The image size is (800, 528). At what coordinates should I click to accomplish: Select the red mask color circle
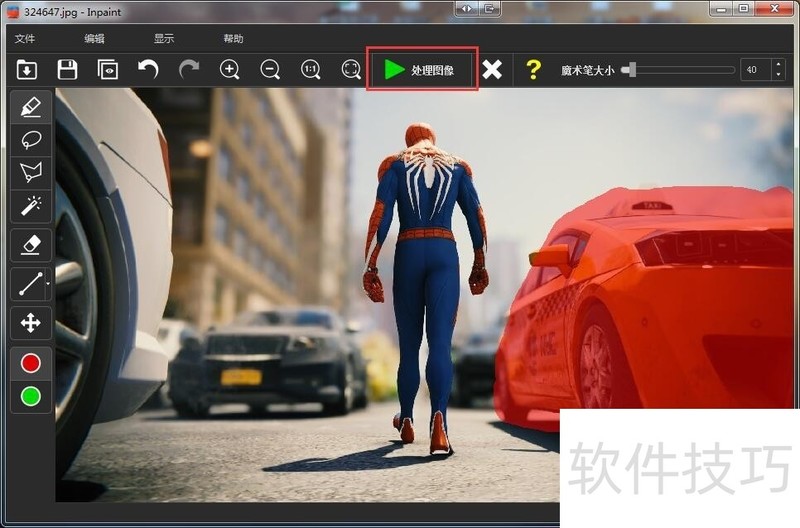[30, 364]
